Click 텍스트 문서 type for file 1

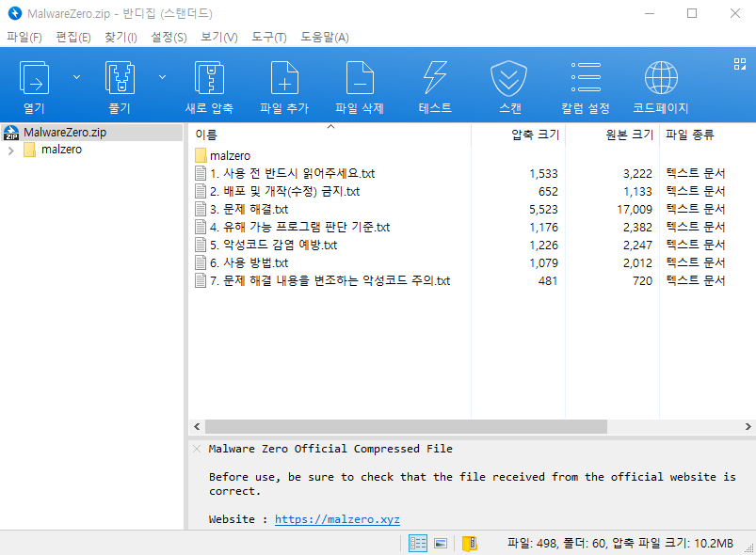(x=695, y=173)
